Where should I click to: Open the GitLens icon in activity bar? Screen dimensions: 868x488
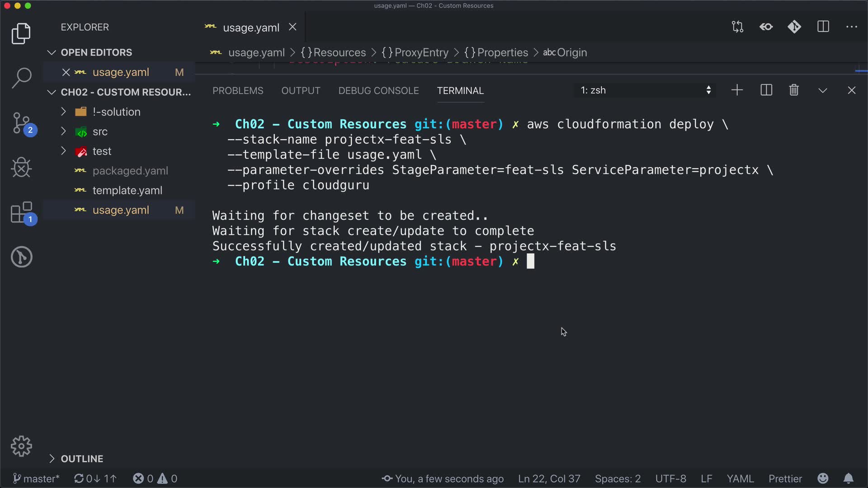pos(21,257)
